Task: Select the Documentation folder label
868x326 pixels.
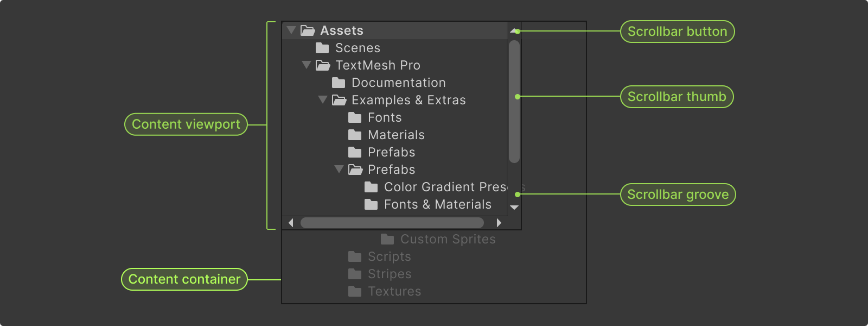Action: point(398,83)
